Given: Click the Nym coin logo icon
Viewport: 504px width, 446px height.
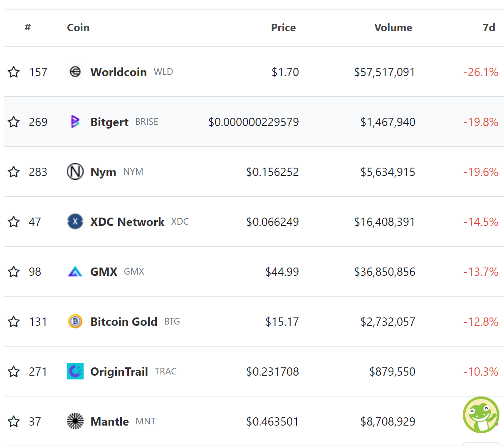Looking at the screenshot, I should click(x=75, y=172).
